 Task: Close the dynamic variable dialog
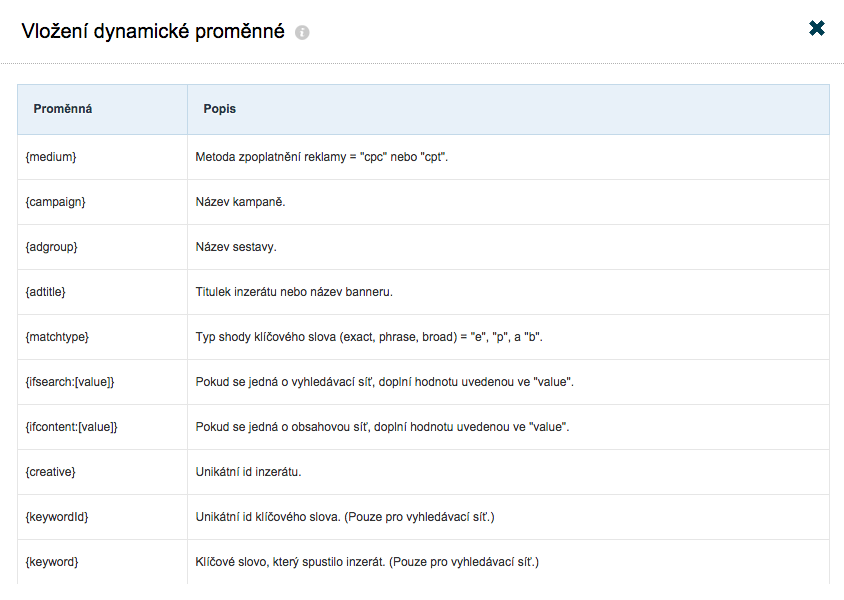click(x=817, y=28)
